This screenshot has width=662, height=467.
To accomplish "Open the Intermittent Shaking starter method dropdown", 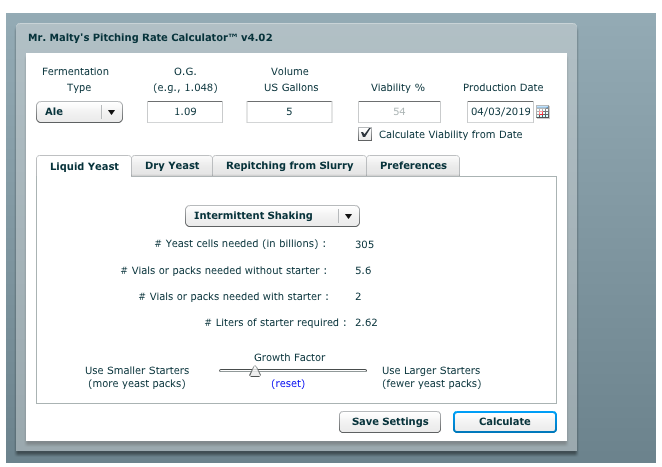I will point(272,216).
